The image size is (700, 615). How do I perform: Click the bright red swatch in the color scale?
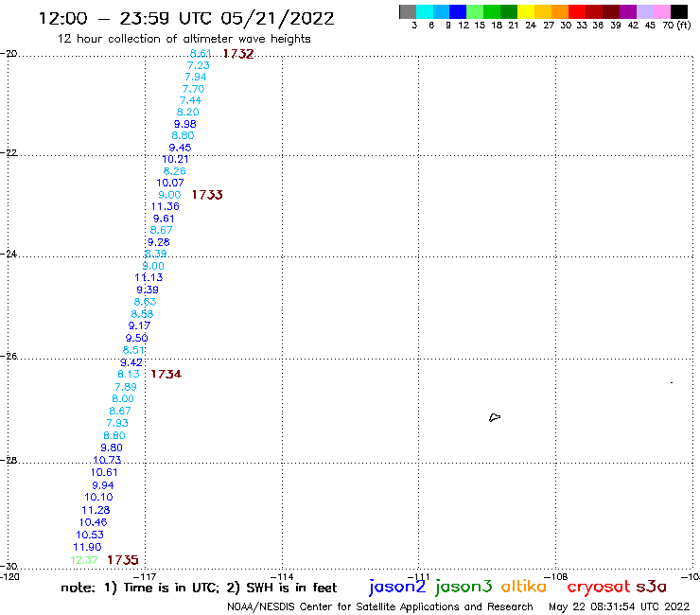[x=576, y=11]
